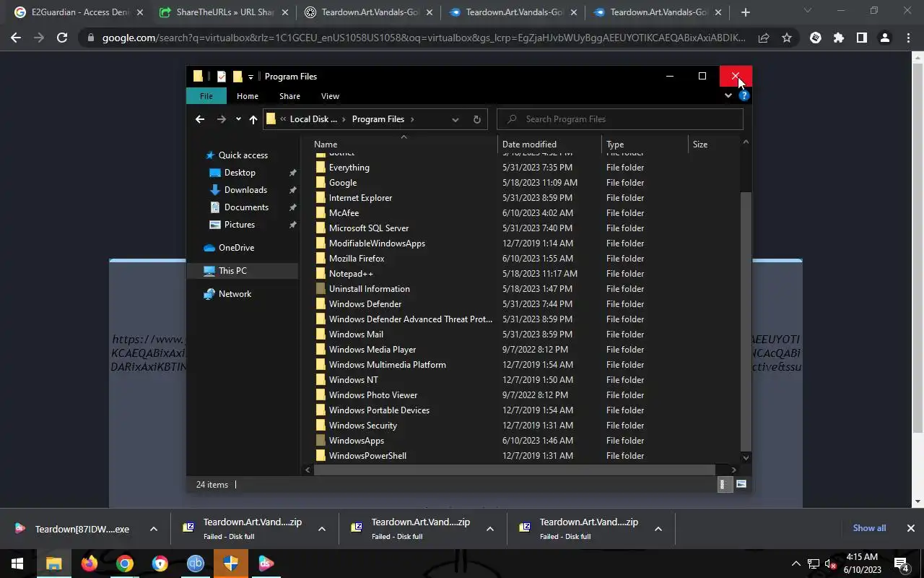Select Desktop in the navigation pane

pyautogui.click(x=240, y=173)
